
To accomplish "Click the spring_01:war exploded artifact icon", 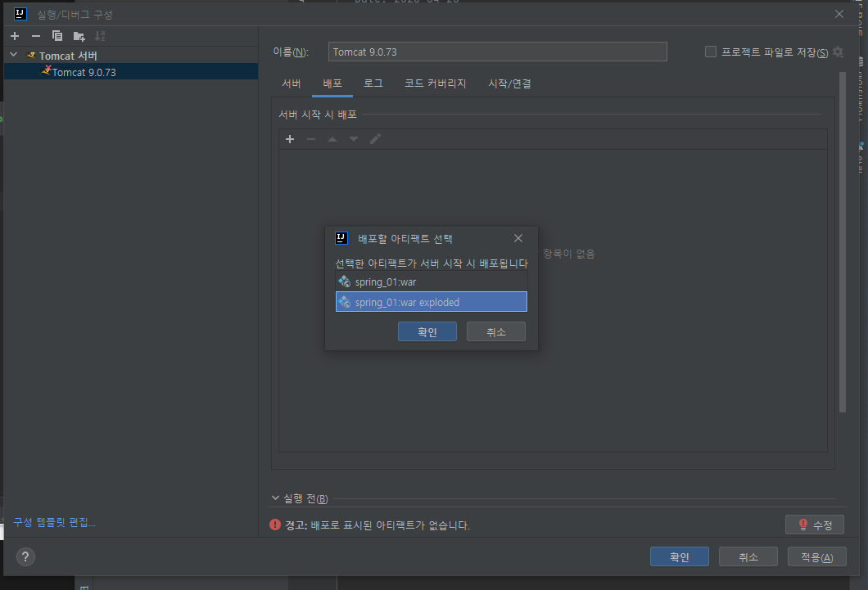I will (344, 302).
